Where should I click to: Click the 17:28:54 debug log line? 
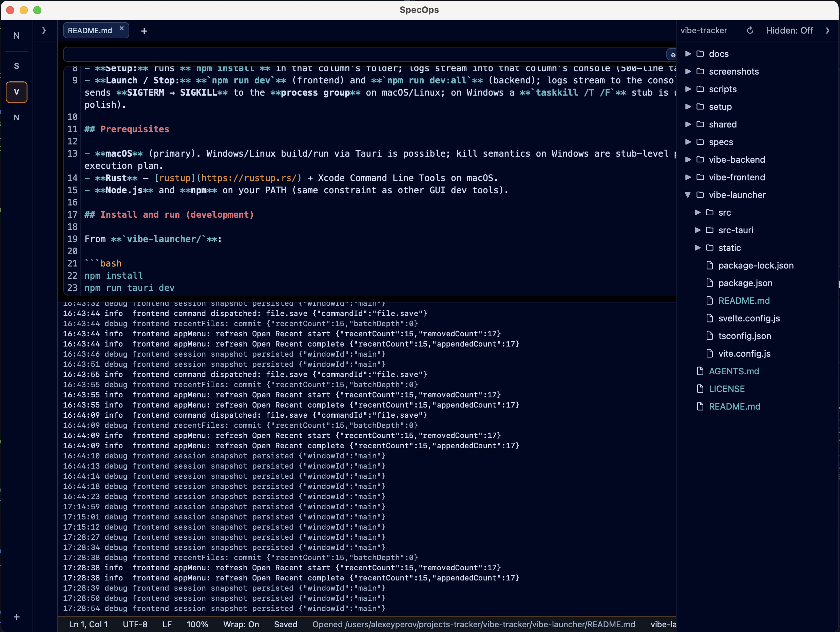tap(224, 609)
